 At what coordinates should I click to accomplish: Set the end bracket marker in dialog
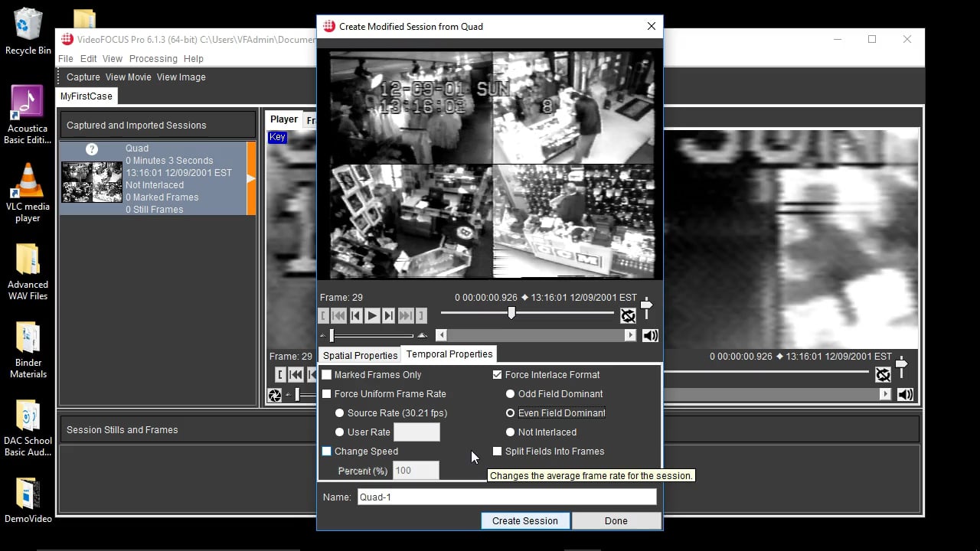[421, 315]
